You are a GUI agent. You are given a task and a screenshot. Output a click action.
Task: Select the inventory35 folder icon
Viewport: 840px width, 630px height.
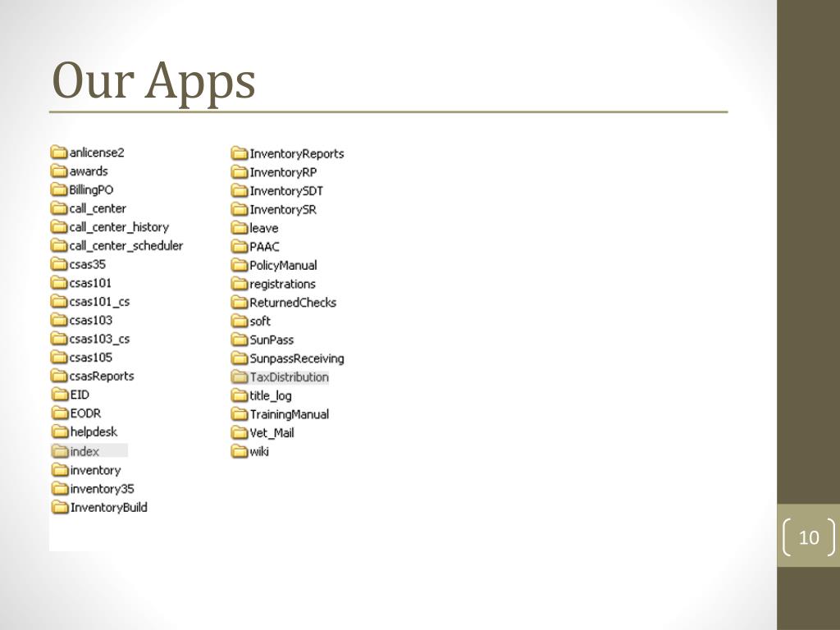(x=60, y=489)
